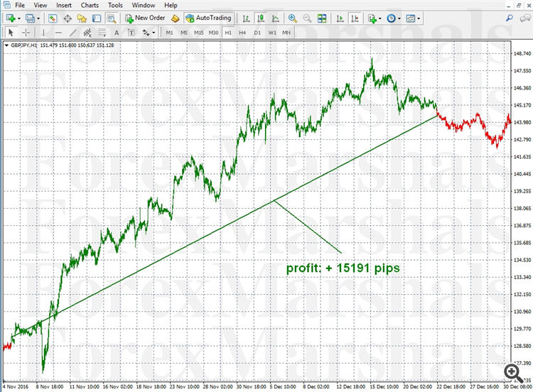Open the View menu
The width and height of the screenshot is (533, 392).
tap(40, 5)
